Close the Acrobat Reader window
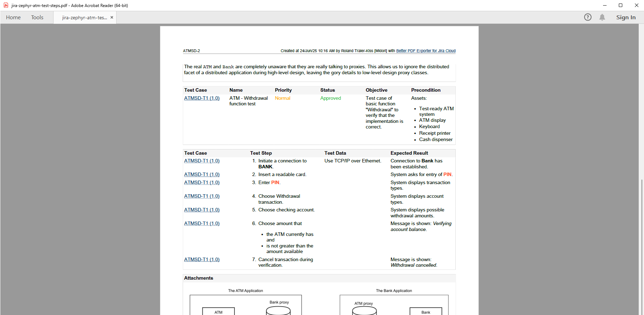Viewport: 644px width, 315px height. (x=636, y=5)
